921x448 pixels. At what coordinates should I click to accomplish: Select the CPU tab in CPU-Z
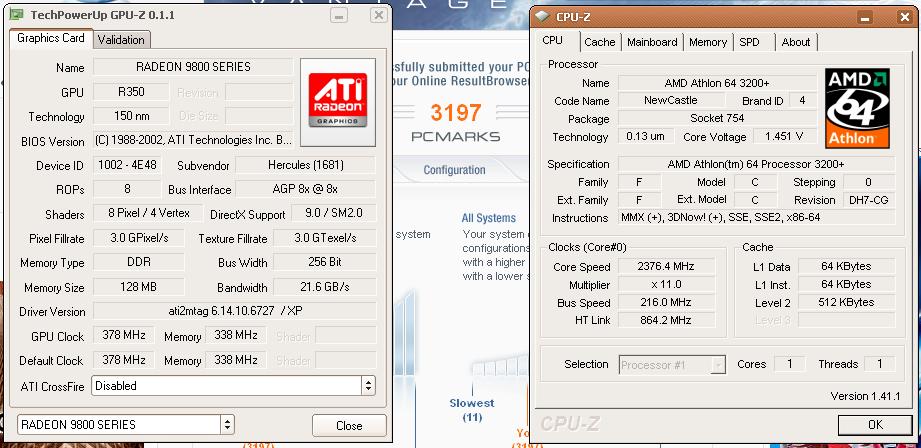[x=552, y=40]
